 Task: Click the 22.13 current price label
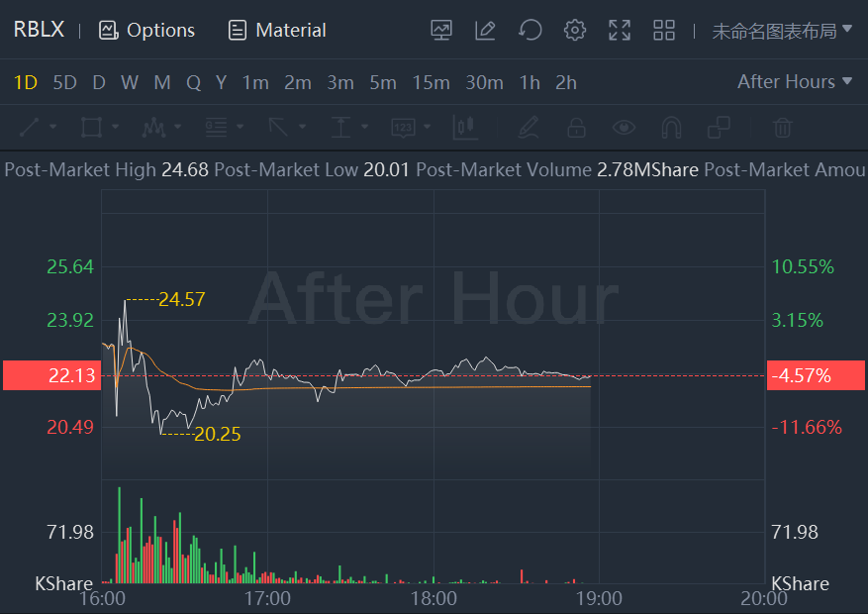(51, 375)
